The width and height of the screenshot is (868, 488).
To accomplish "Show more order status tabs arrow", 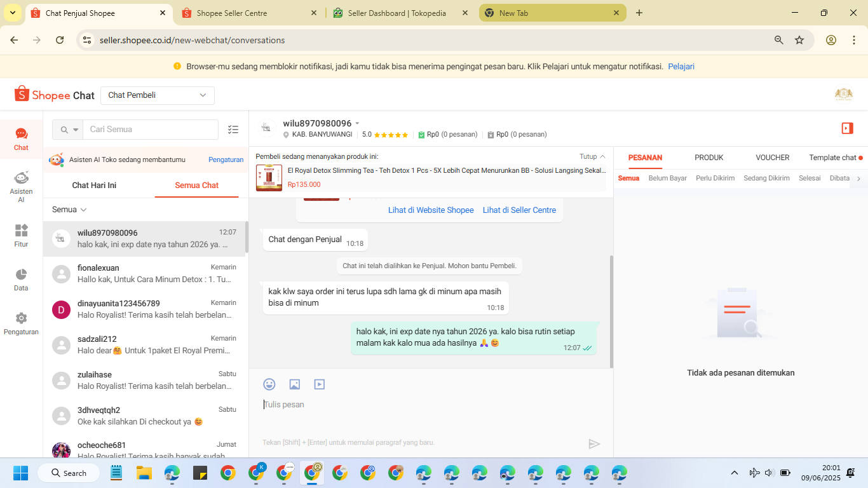I will [x=858, y=179].
